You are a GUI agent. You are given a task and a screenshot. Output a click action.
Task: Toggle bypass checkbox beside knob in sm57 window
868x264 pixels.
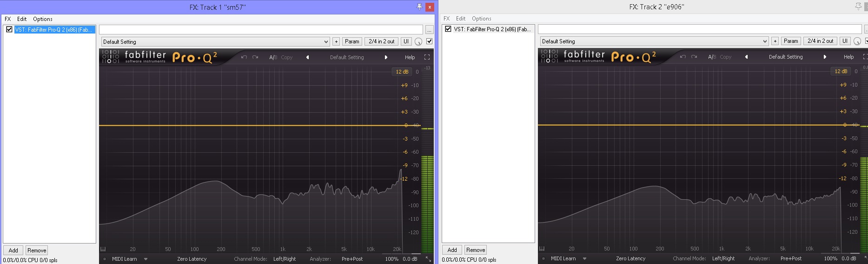(430, 41)
